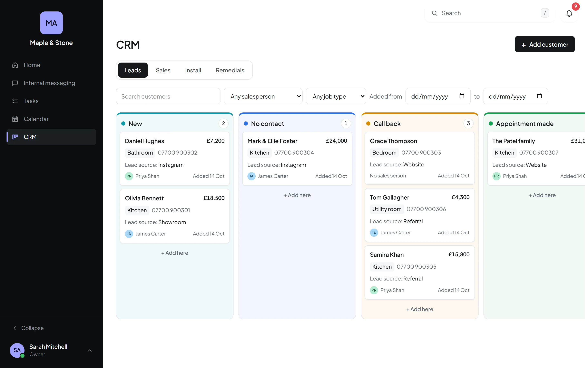Screen dimensions: 588x368
Task: Open the 'to' date calendar picker icon
Action: tap(539, 96)
